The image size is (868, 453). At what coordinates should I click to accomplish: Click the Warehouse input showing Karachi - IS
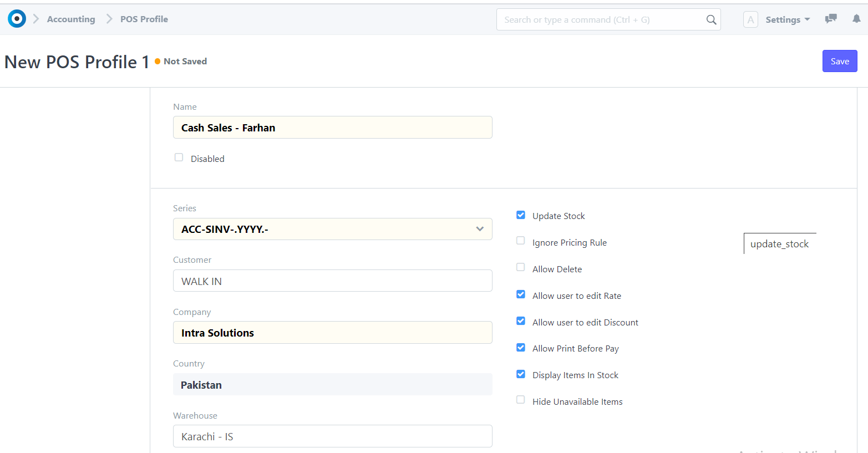coord(333,436)
